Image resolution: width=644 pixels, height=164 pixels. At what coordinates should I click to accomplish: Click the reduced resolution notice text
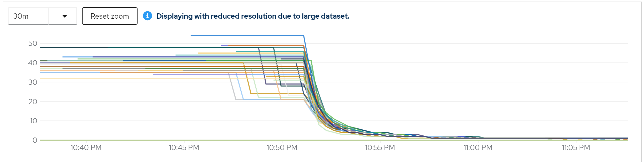click(x=253, y=16)
